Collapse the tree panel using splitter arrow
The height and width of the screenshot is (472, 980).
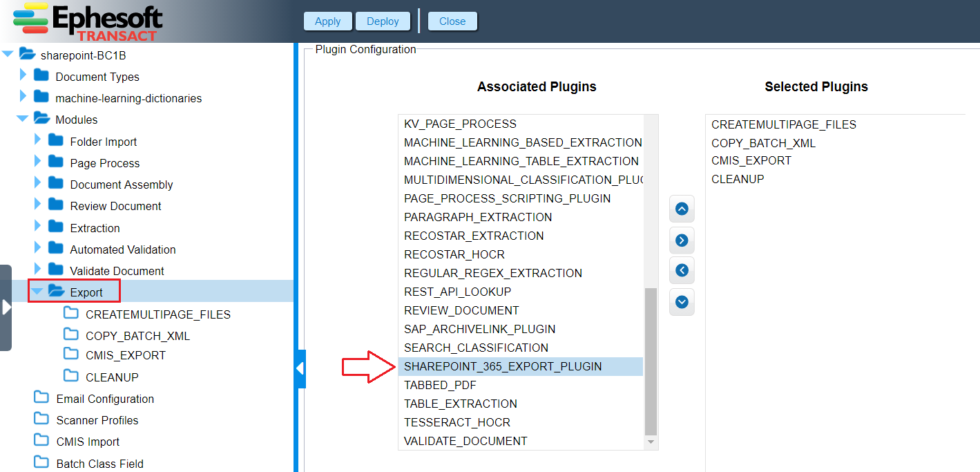(300, 368)
